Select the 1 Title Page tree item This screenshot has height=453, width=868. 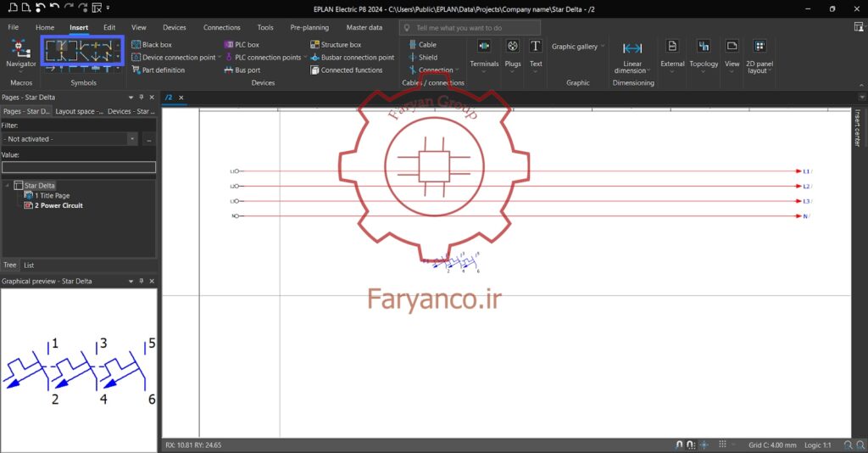coord(52,195)
